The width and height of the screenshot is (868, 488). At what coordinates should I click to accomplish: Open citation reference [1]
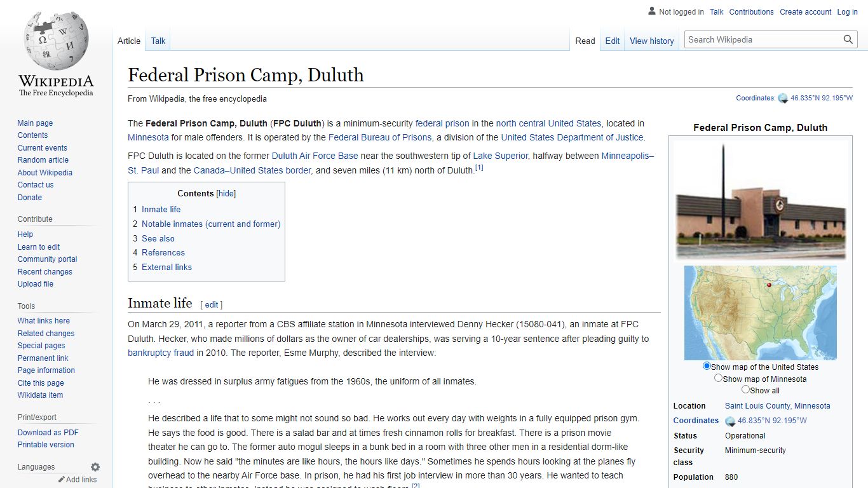tap(479, 168)
